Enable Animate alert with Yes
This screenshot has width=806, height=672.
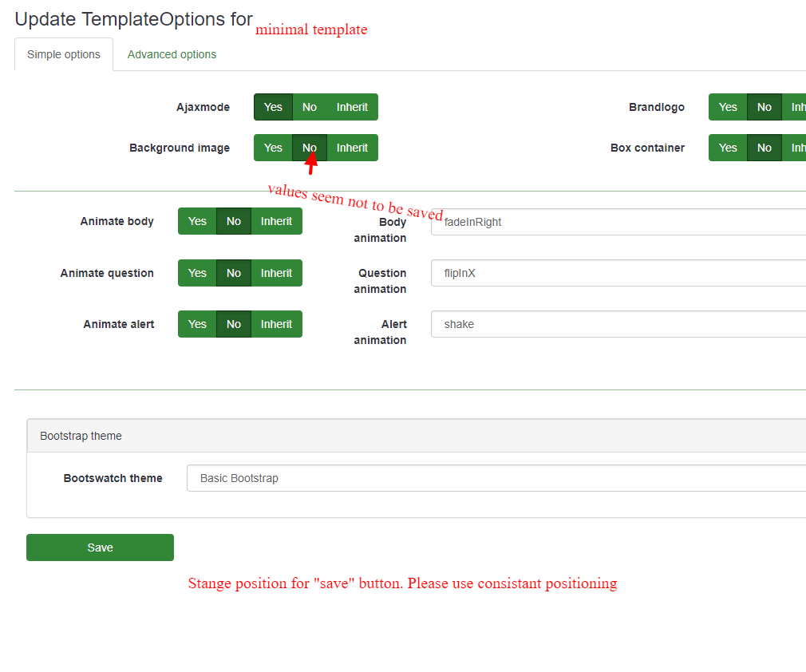[x=197, y=324]
